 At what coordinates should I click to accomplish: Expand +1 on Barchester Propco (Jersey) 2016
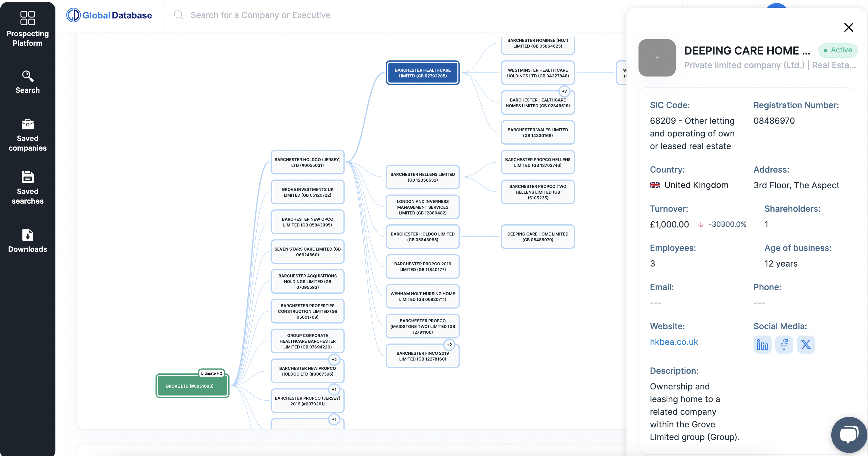(334, 389)
